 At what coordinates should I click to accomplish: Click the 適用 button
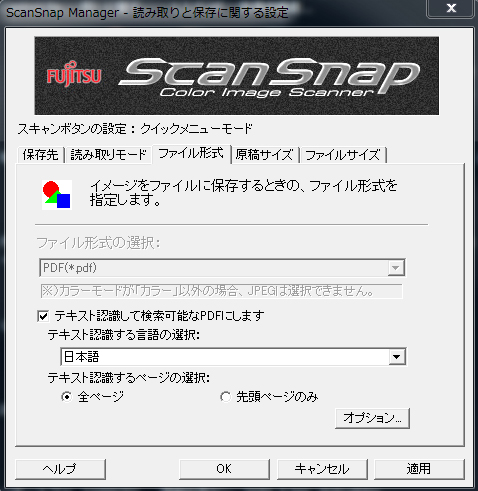click(419, 469)
